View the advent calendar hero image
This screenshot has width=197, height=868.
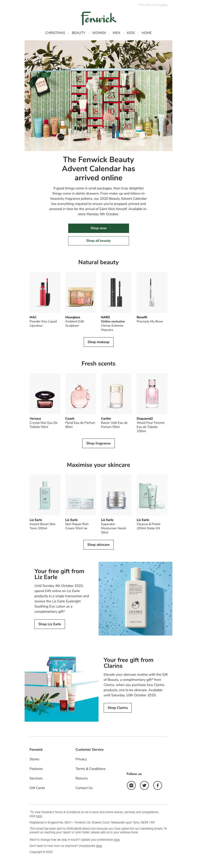pyautogui.click(x=98, y=96)
